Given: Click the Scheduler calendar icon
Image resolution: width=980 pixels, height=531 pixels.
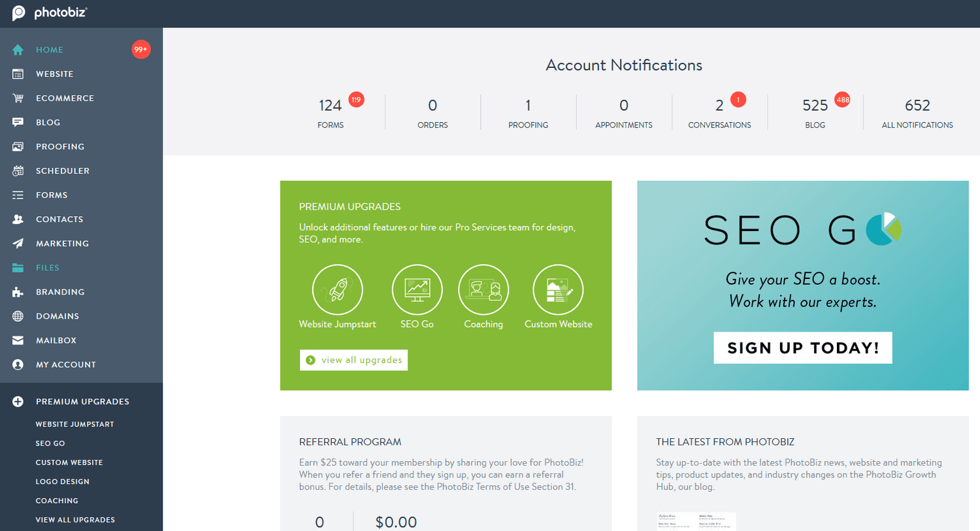Looking at the screenshot, I should click(18, 170).
